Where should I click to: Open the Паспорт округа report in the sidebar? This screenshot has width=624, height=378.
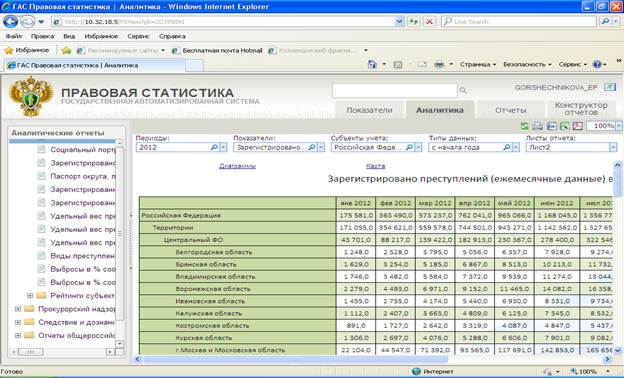(x=83, y=176)
